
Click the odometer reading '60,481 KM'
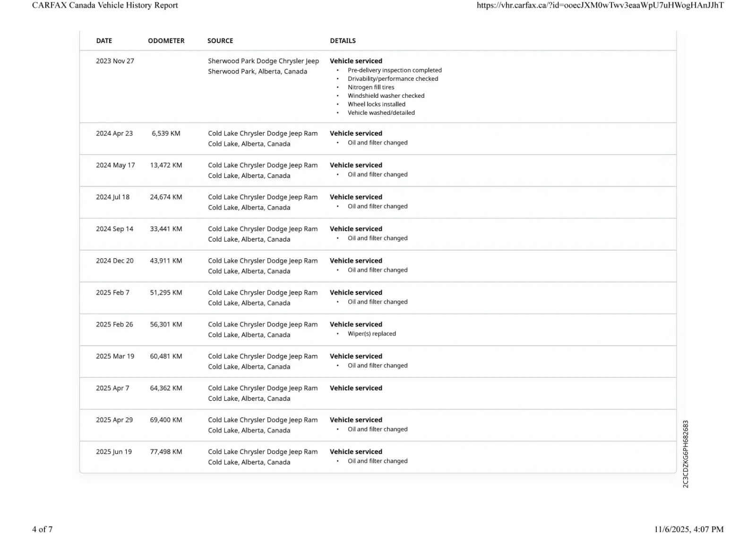point(166,356)
